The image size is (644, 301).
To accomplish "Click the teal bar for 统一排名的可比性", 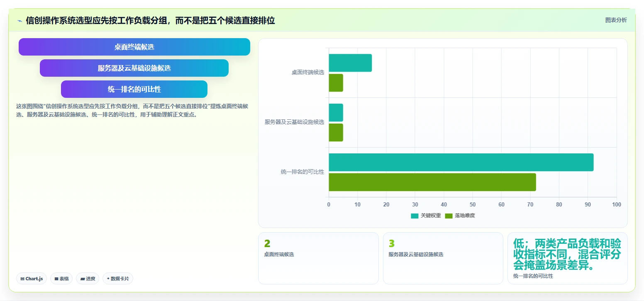I will (461, 162).
